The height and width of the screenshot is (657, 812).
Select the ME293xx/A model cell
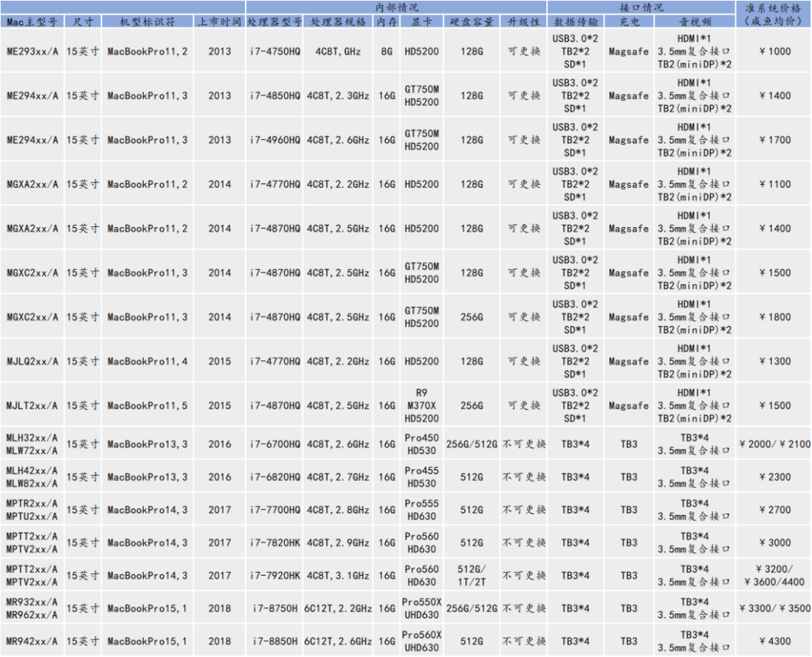pos(32,51)
